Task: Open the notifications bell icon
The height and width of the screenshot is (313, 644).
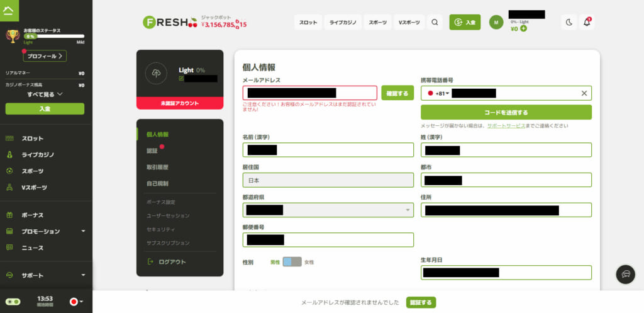Action: coord(587,22)
